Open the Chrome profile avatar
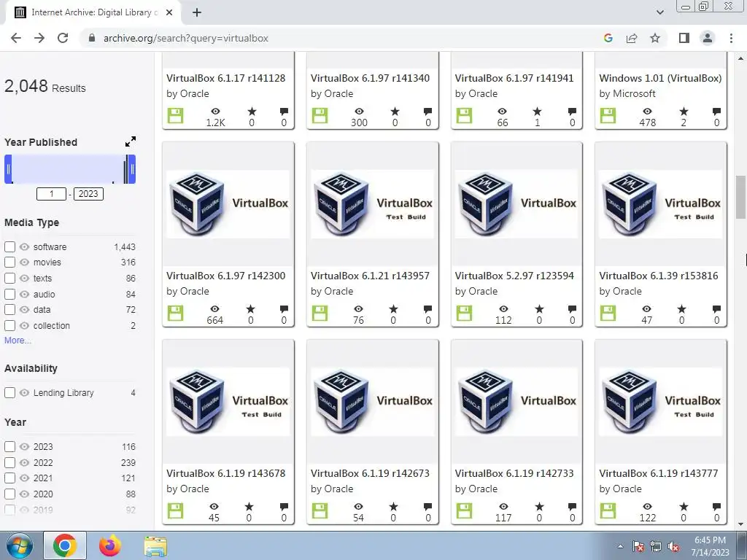Image resolution: width=747 pixels, height=560 pixels. (x=708, y=38)
